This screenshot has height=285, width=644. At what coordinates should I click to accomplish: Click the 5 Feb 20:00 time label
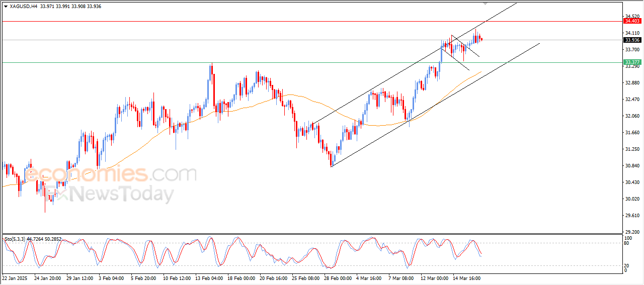point(144,277)
